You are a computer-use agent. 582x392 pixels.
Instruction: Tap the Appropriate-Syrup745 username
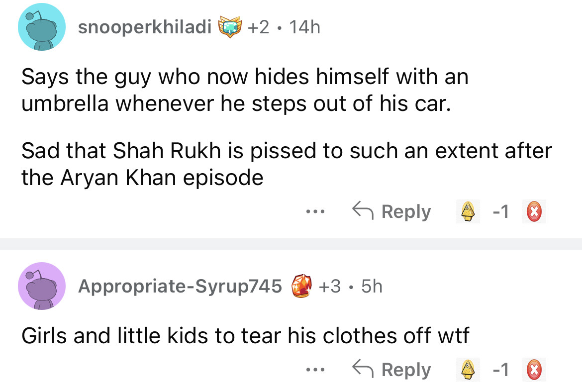click(x=180, y=286)
